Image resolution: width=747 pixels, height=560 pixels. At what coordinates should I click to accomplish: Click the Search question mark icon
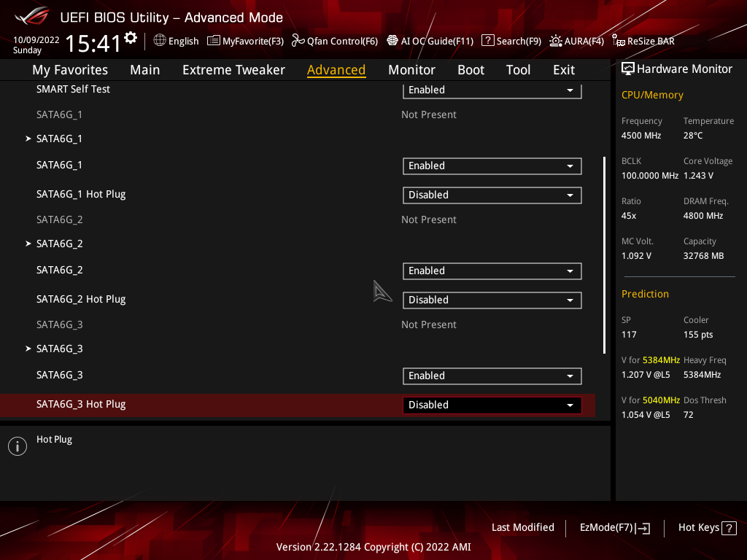click(x=488, y=41)
